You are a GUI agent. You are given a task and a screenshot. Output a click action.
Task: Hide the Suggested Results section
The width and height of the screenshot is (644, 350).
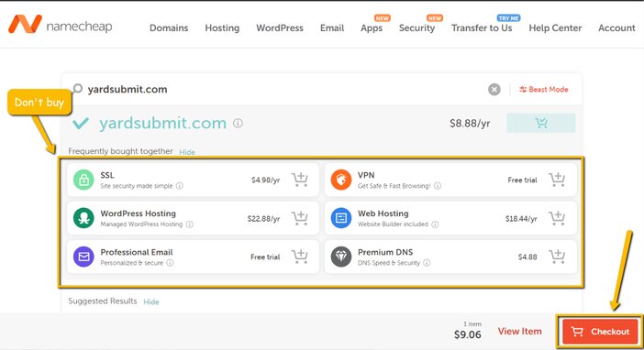click(x=151, y=302)
